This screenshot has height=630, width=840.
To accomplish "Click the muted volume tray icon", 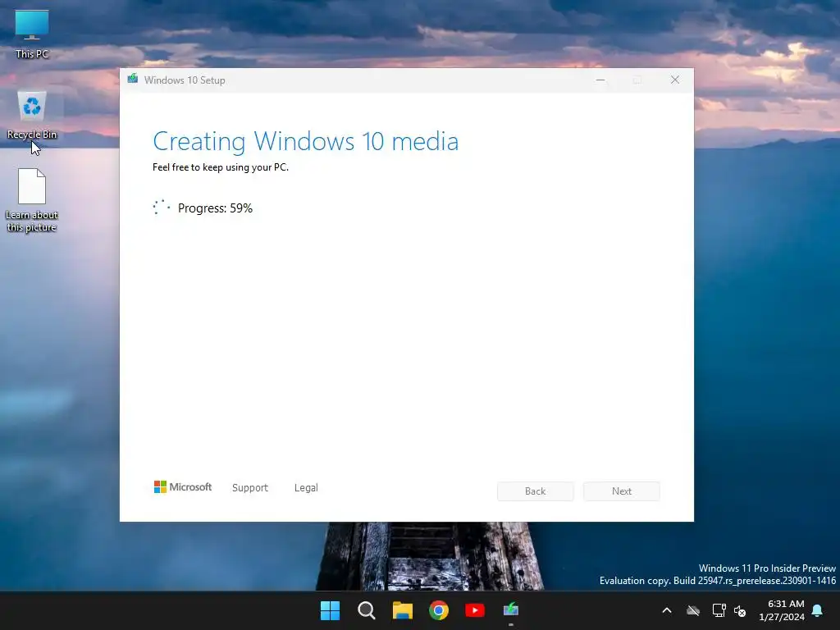I will [x=740, y=610].
